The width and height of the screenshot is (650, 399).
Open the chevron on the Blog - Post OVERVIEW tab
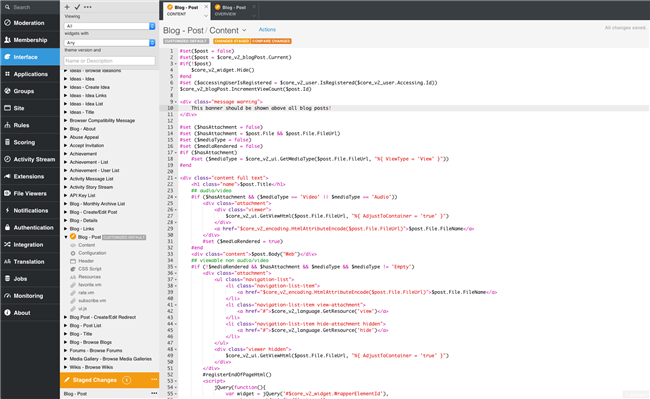point(254,15)
